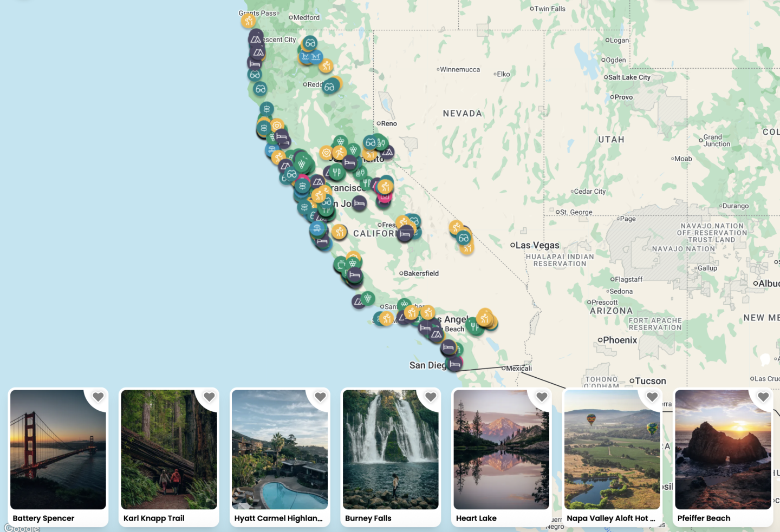Click the blue beach umbrella marker near Monterey
This screenshot has width=780, height=532.
[x=317, y=228]
